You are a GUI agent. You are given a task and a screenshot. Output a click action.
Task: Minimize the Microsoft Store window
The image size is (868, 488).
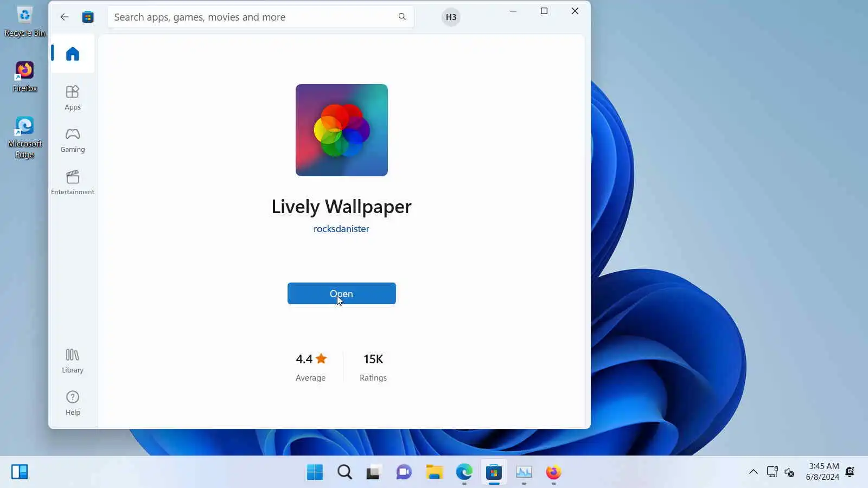[x=513, y=11]
